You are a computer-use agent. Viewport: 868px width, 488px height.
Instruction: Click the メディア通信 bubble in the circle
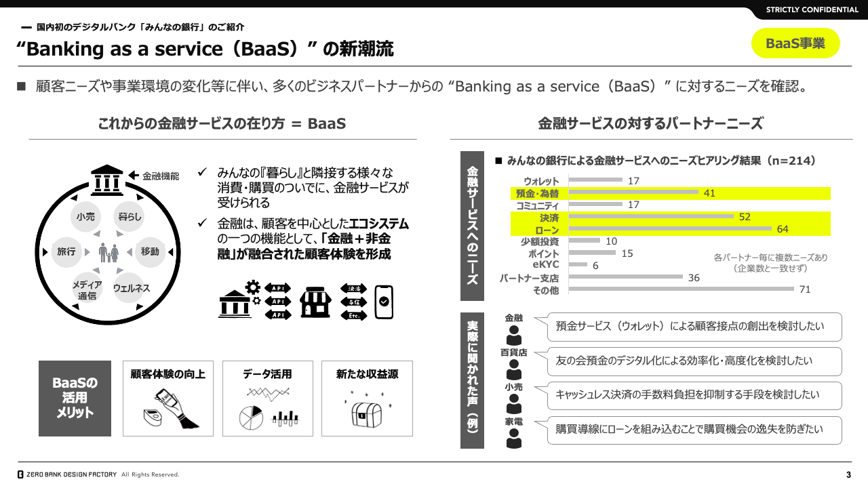[87, 290]
